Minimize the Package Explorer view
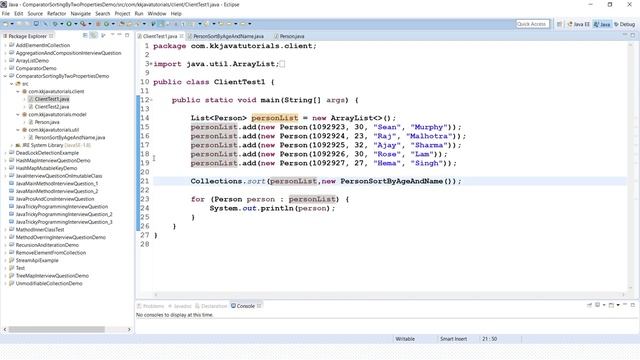Screen dimensions: 640x360 pos(119,35)
